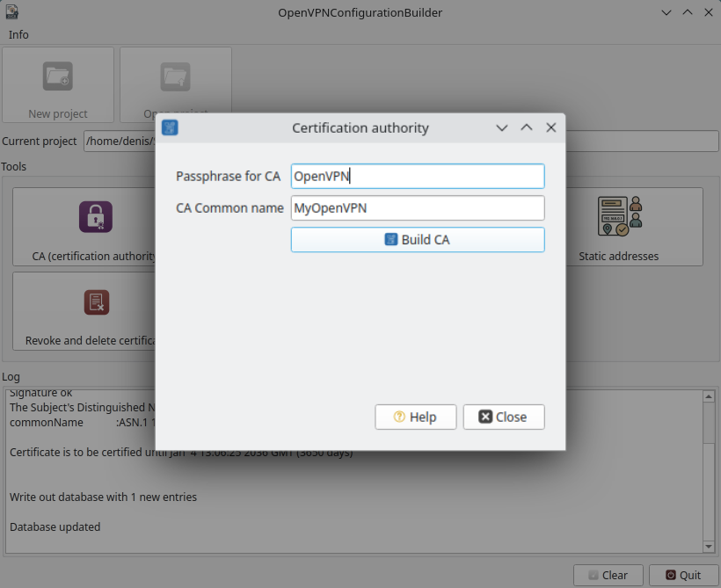This screenshot has width=721, height=588.
Task: Click the application icon in the Certification authority titlebar
Action: 169,127
